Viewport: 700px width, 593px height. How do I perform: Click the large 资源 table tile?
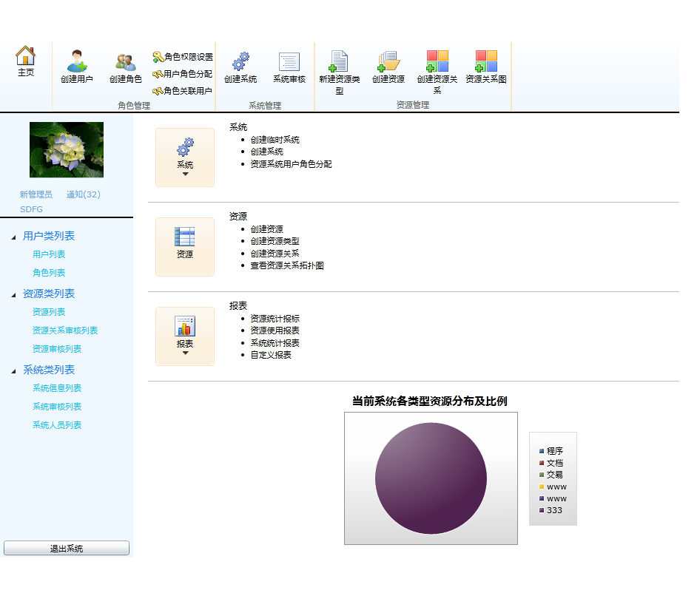pyautogui.click(x=185, y=247)
